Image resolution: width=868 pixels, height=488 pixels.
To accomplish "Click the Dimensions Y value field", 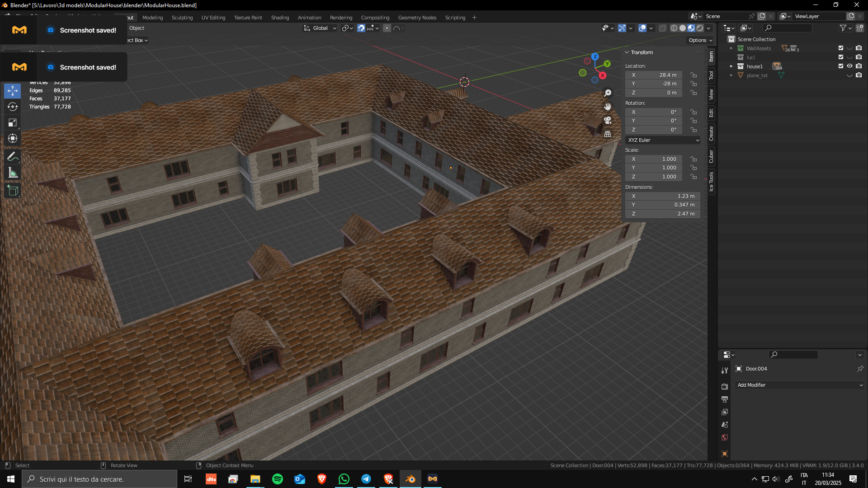I will (x=663, y=205).
